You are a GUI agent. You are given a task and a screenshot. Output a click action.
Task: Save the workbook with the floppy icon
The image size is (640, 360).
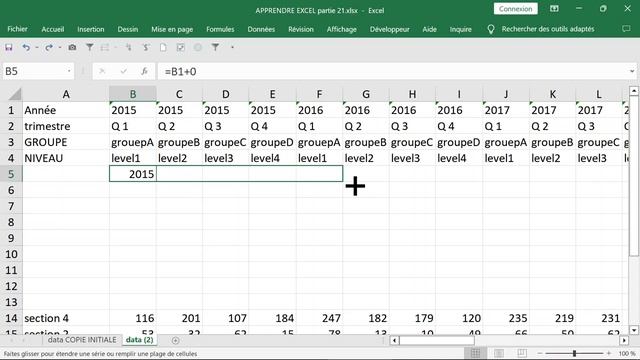[x=9, y=48]
